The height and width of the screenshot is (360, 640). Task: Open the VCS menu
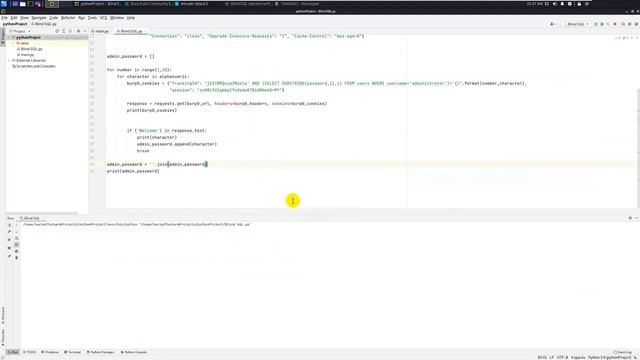[103, 18]
